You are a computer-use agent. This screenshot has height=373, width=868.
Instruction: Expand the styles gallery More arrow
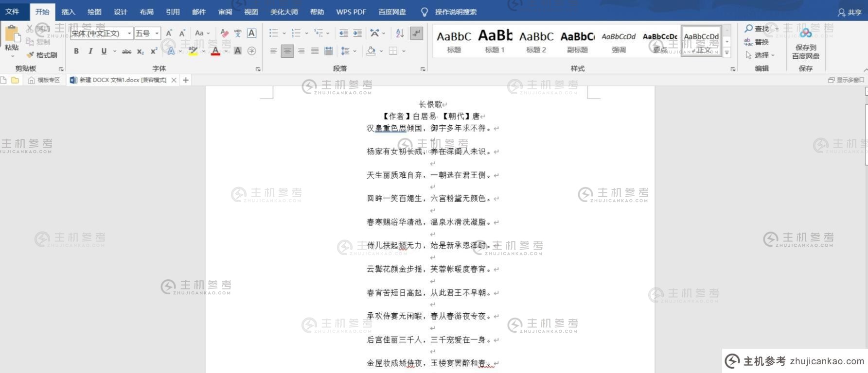click(x=727, y=53)
